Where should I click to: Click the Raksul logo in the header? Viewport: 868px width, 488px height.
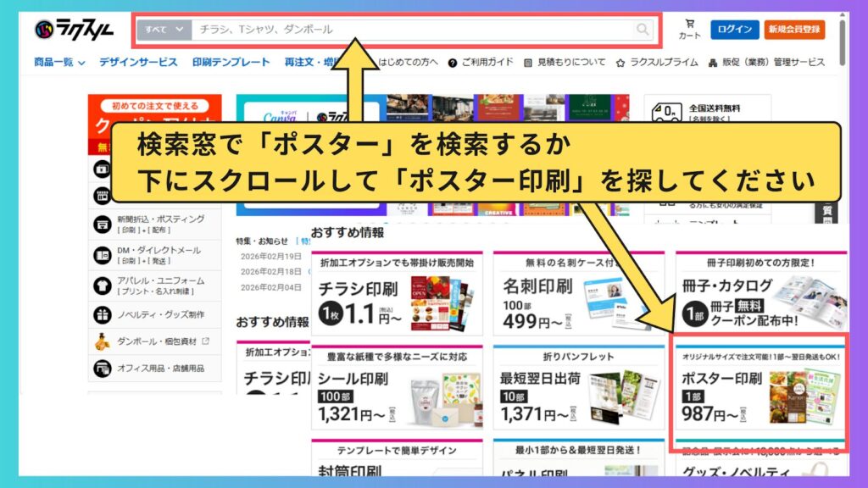(75, 30)
